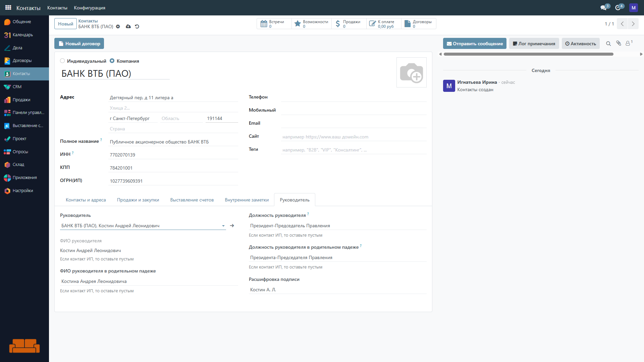Screen dimensions: 644x362
Task: Click the discard changes undo icon
Action: click(137, 26)
